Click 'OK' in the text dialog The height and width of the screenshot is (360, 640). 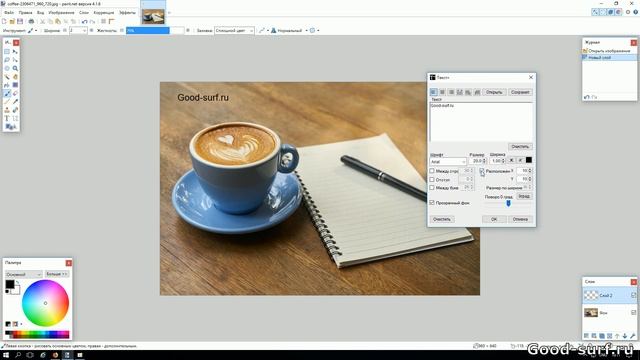click(x=494, y=219)
